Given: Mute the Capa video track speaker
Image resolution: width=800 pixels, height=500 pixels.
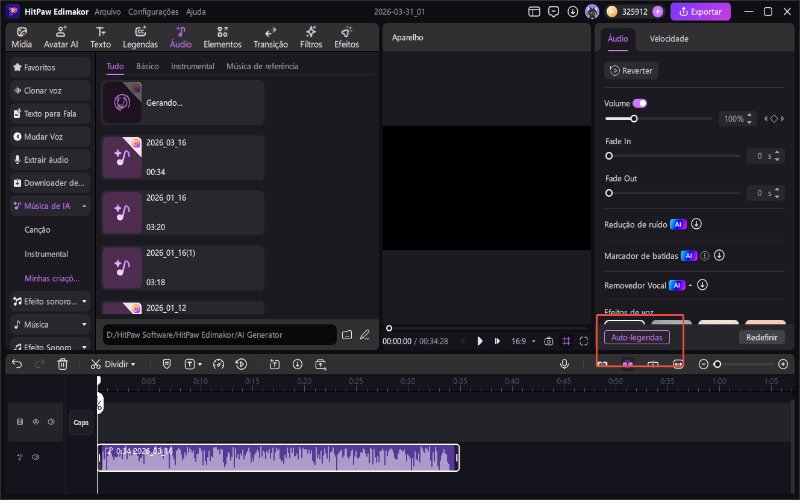Looking at the screenshot, I should tap(50, 422).
